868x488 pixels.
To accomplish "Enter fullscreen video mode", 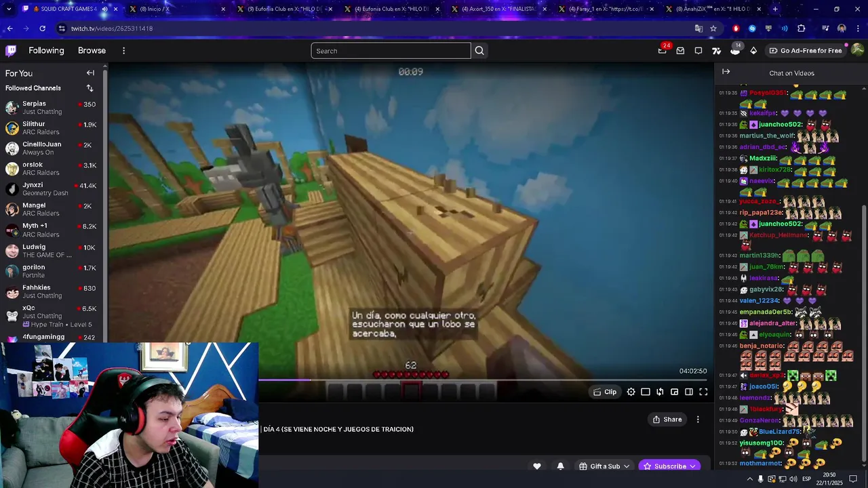I will tap(703, 392).
